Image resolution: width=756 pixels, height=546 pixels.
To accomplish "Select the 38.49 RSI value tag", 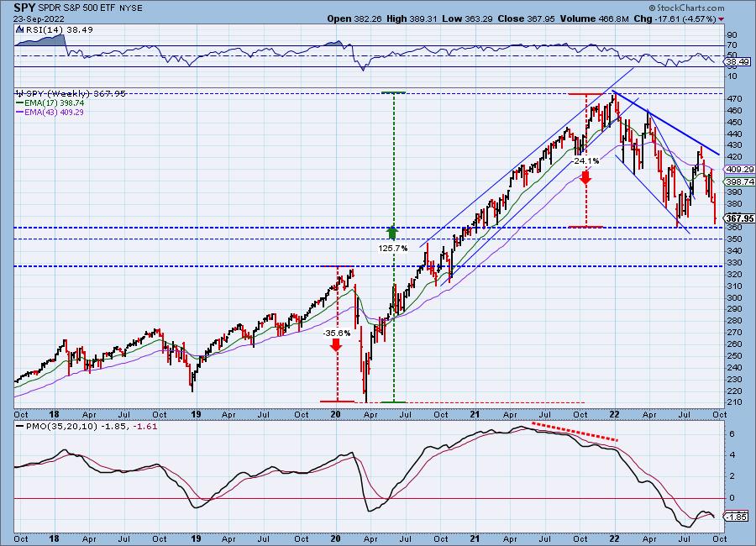I will click(x=738, y=61).
